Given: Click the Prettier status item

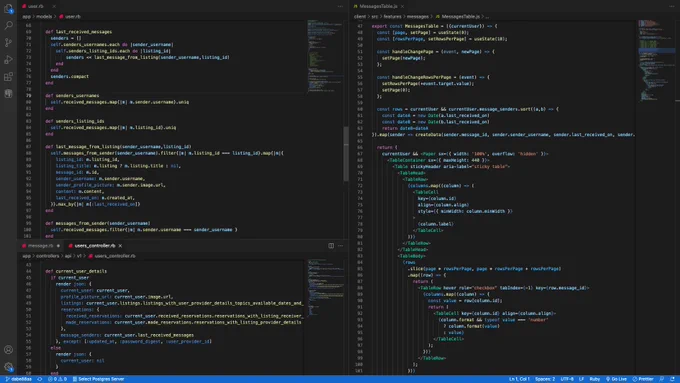Looking at the screenshot, I should click(x=643, y=379).
